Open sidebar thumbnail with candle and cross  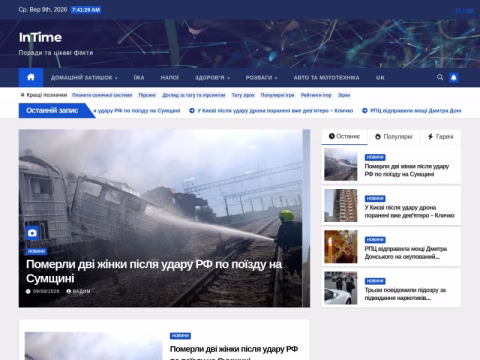pos(340,247)
